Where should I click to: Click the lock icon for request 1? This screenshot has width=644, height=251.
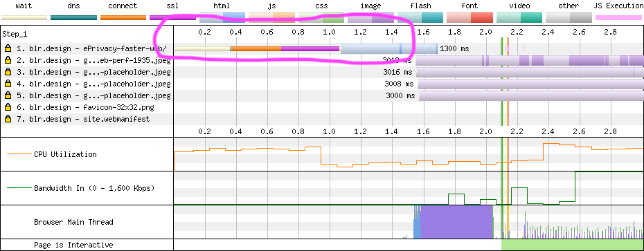pyautogui.click(x=8, y=49)
